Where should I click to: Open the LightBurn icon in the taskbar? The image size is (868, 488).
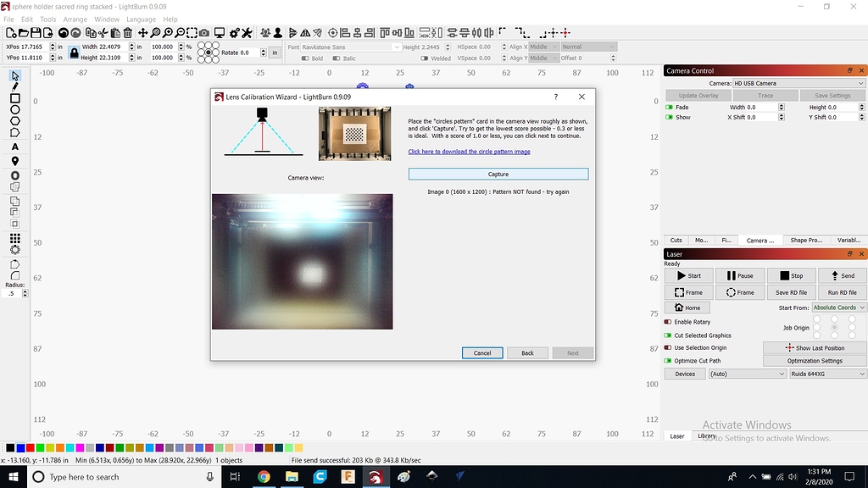pyautogui.click(x=373, y=477)
